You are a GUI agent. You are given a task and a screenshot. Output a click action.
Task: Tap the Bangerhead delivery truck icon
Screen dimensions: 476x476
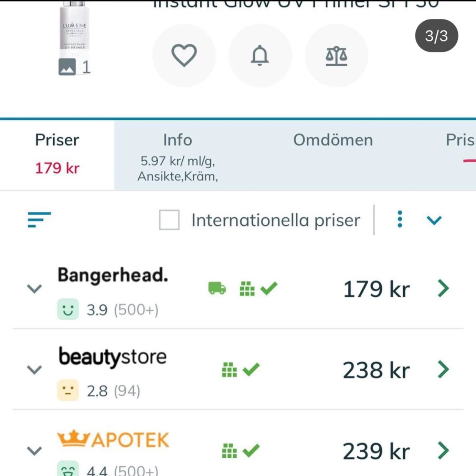point(217,289)
